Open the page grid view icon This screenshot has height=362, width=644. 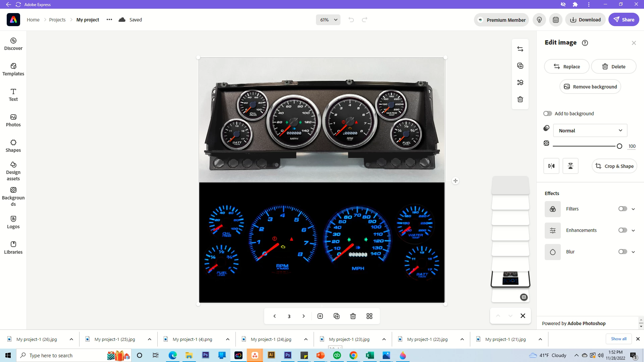coord(369,316)
